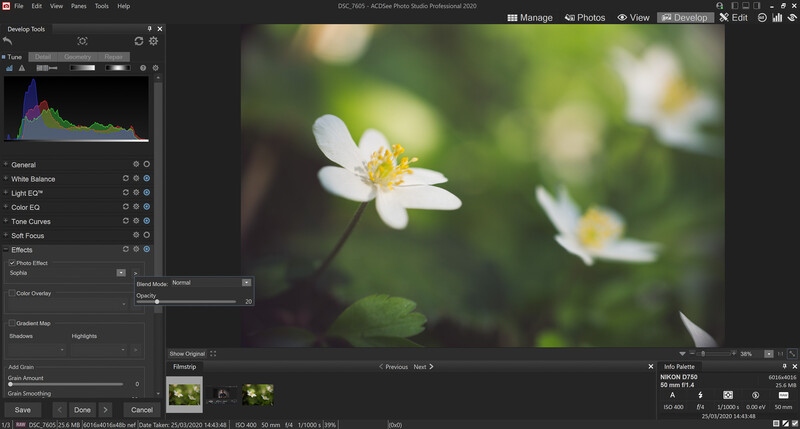Select the third filmstrip flower thumbnail
The width and height of the screenshot is (800, 429).
pos(258,395)
